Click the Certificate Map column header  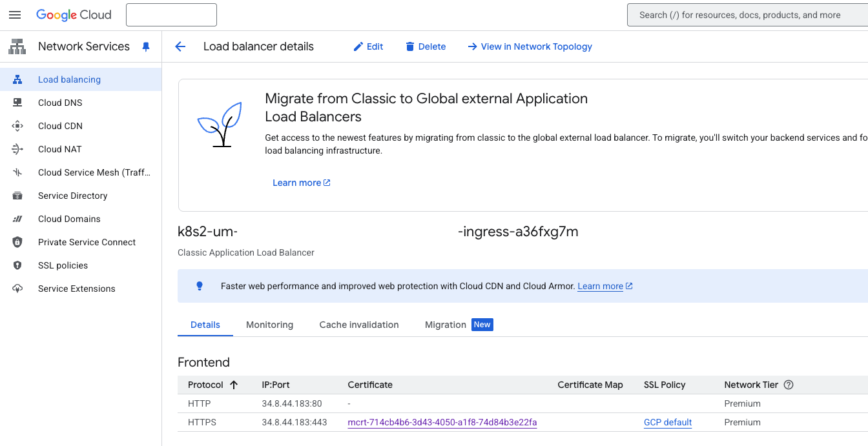click(590, 385)
